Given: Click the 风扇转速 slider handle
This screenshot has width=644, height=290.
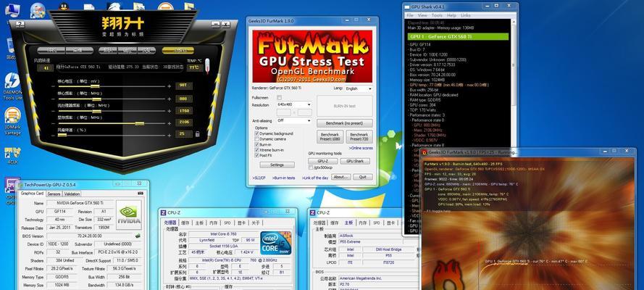Looking at the screenshot, I should (62, 135).
